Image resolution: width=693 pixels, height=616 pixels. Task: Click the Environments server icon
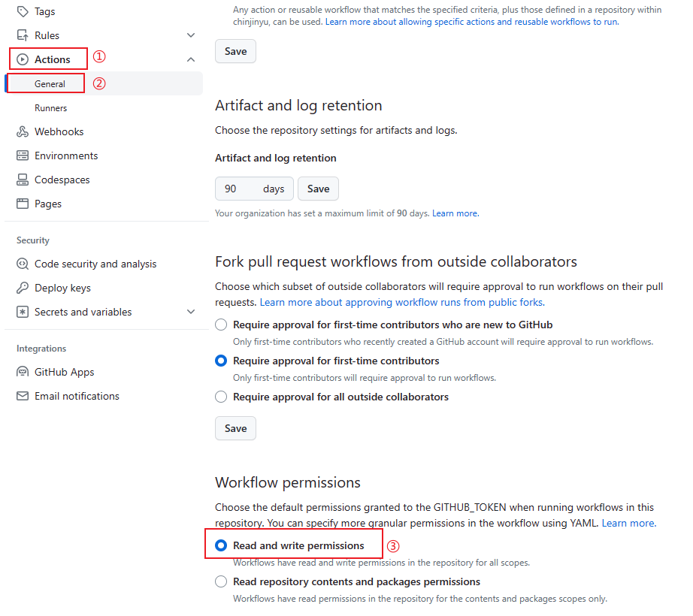[x=23, y=156]
